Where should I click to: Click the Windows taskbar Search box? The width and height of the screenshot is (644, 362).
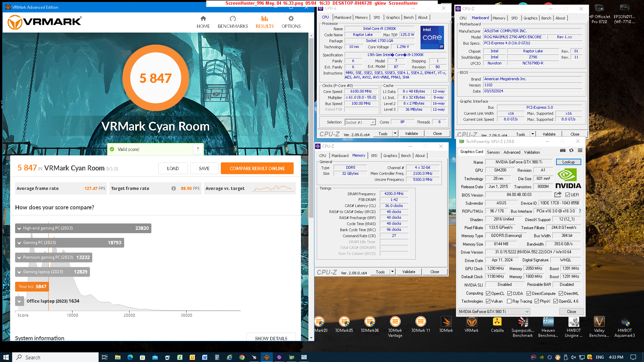coord(55,357)
